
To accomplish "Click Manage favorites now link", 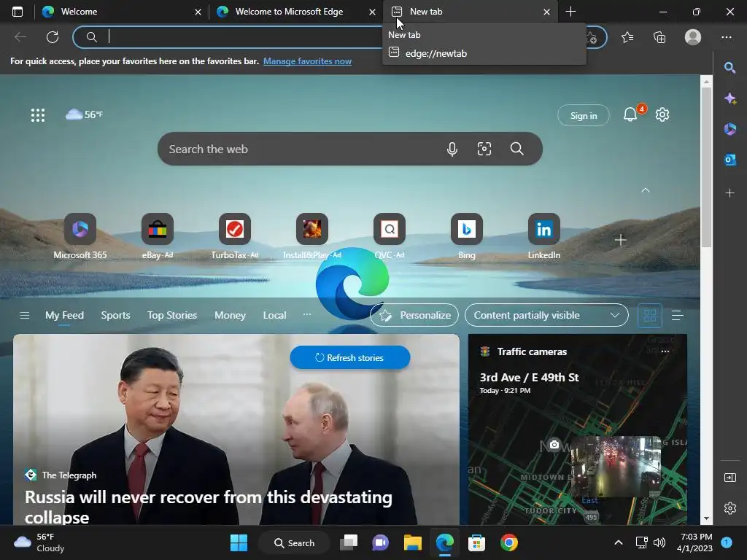I will click(x=307, y=61).
